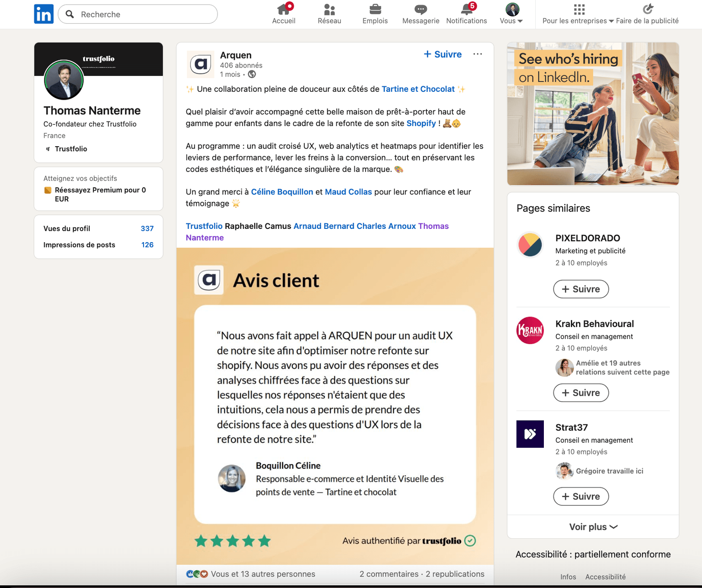Expand Voir plus similar pages
This screenshot has width=702, height=588.
593,527
